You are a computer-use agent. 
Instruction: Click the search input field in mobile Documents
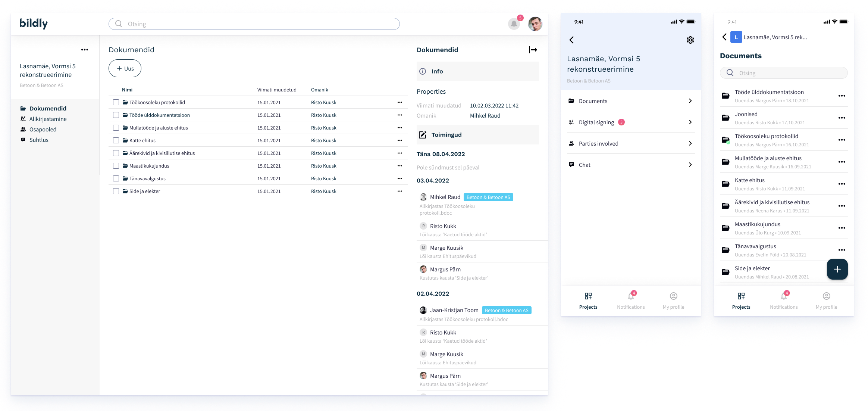tap(783, 72)
